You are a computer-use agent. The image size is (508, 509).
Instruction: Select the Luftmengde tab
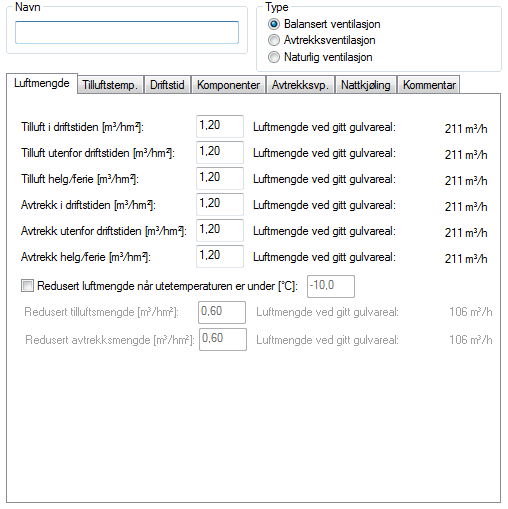(42, 83)
